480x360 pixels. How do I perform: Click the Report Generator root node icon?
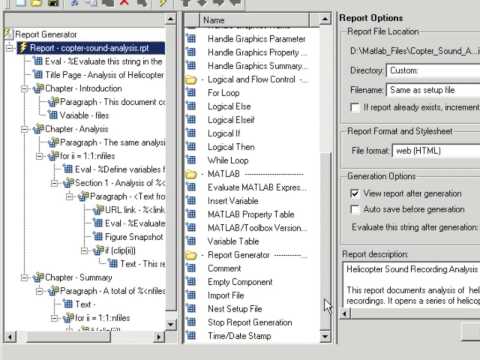[x=8, y=34]
